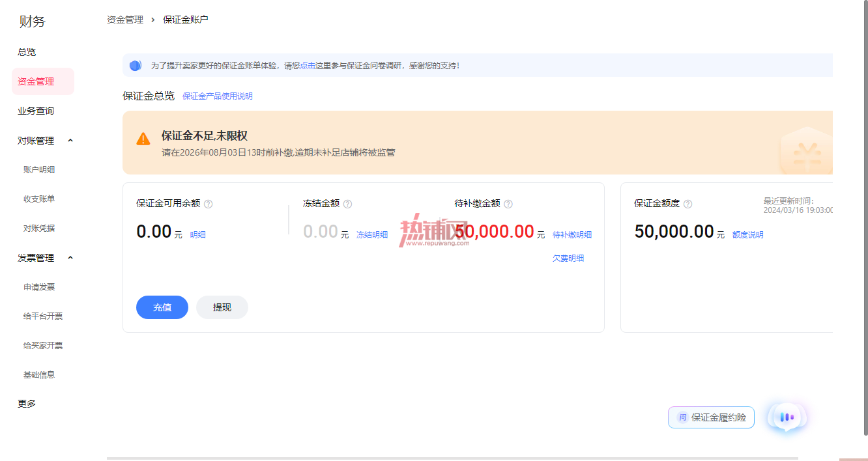Click the orange warning triangle icon
The height and width of the screenshot is (461, 868).
[143, 139]
